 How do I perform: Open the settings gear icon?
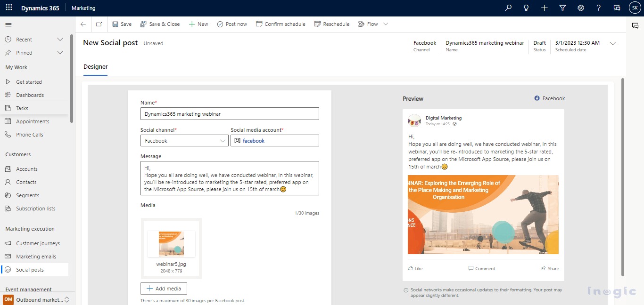pyautogui.click(x=581, y=8)
